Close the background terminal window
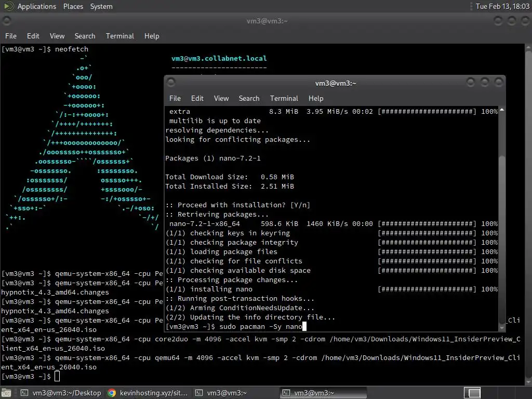 (525, 21)
